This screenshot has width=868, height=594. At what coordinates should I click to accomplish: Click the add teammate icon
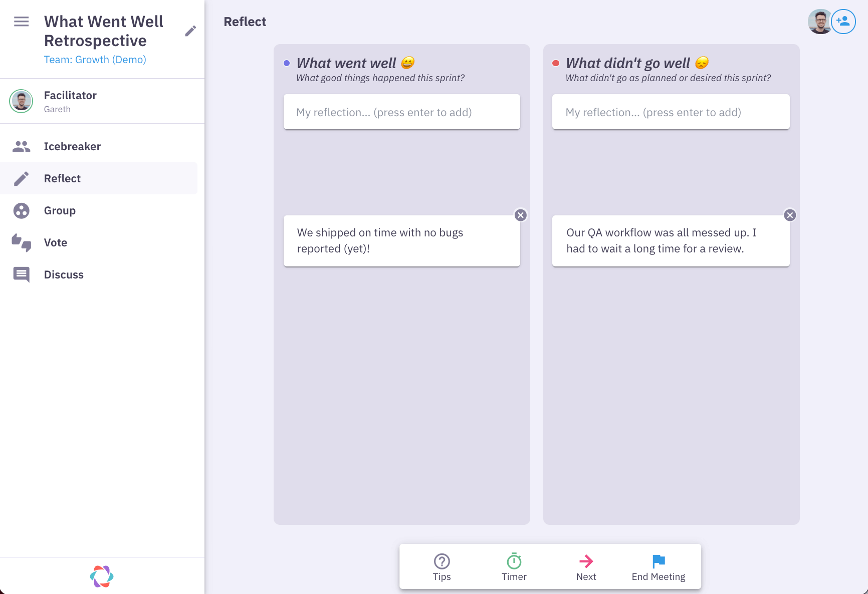coord(843,22)
